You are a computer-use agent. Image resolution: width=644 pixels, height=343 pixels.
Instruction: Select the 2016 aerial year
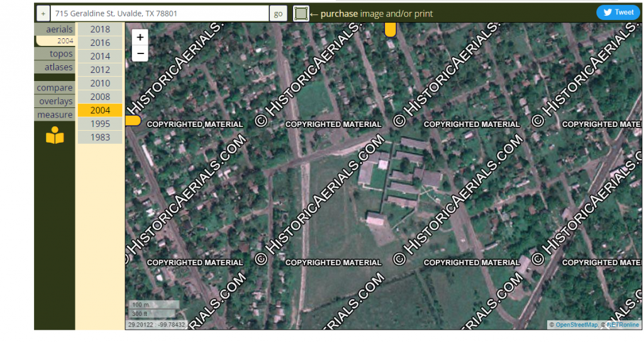[100, 43]
